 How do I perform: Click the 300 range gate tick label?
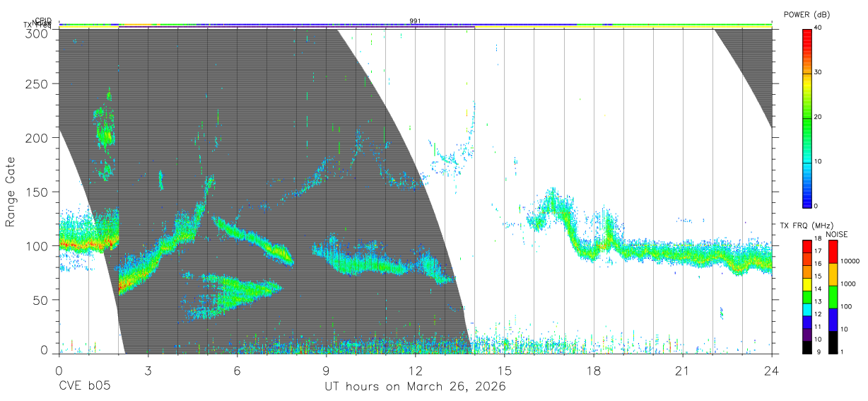[37, 33]
